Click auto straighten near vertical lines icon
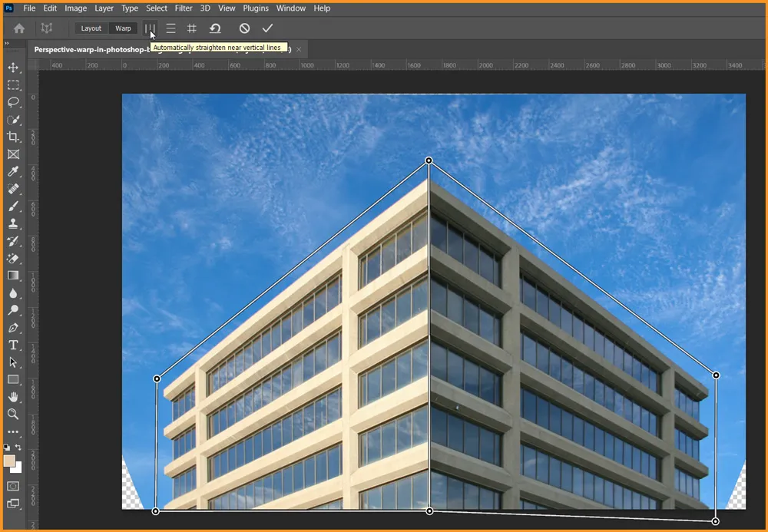 click(151, 28)
